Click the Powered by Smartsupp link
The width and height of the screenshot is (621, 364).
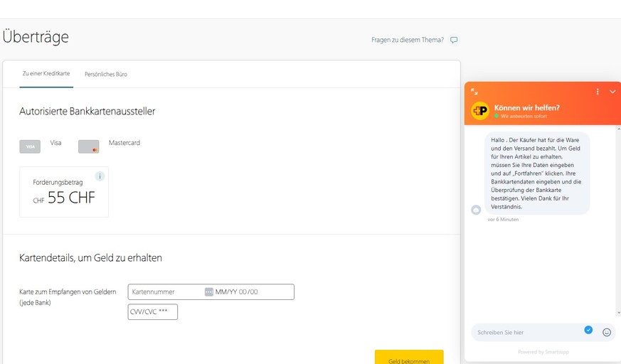tap(543, 352)
